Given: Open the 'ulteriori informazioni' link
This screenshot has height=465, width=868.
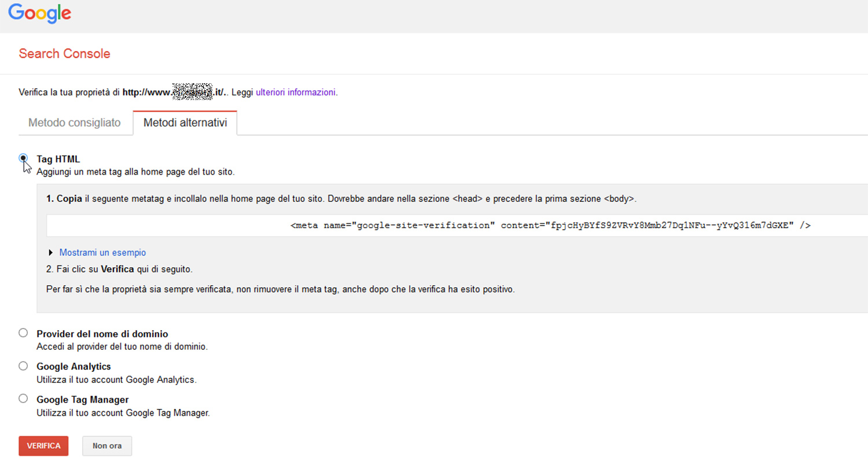Looking at the screenshot, I should coord(296,92).
